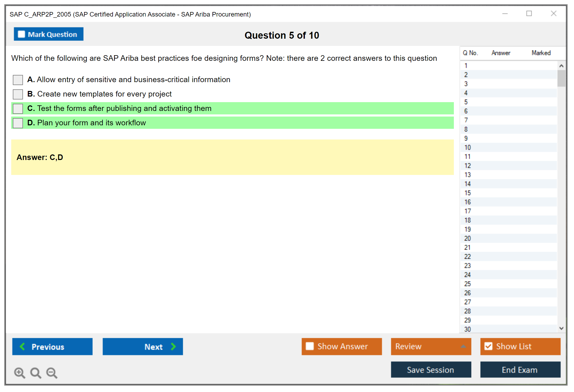
Task: Click the reset zoom magnifier icon
Action: pos(35,372)
